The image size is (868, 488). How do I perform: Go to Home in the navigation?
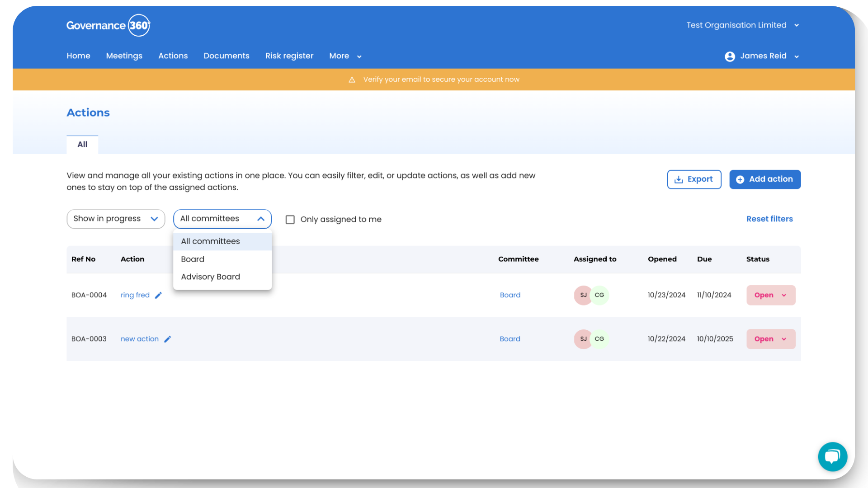coord(78,56)
